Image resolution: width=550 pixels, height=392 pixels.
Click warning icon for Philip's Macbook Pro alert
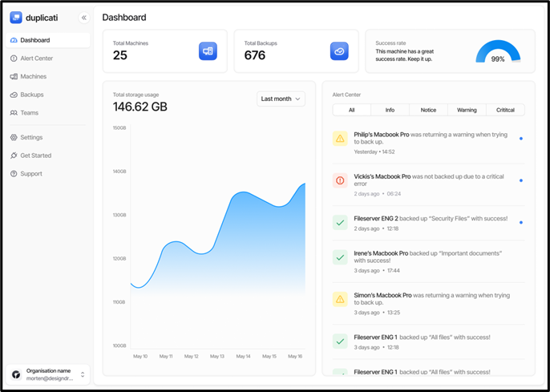[340, 139]
